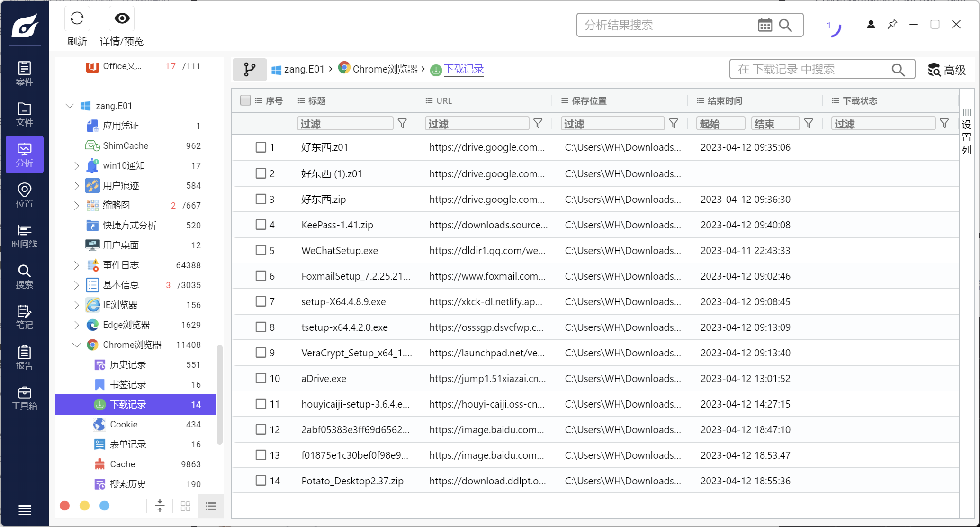Check the box for KeePass-1.41.zip row
The height and width of the screenshot is (527, 980).
tap(261, 225)
